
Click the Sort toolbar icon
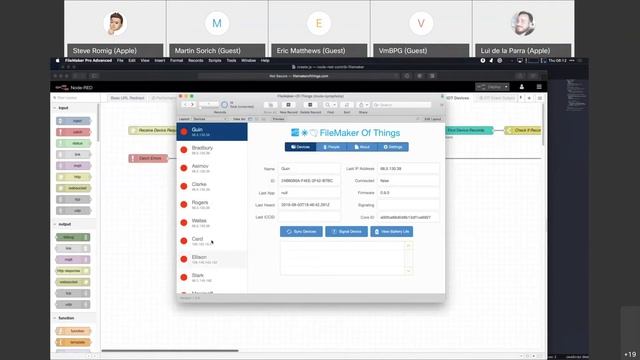click(x=347, y=105)
